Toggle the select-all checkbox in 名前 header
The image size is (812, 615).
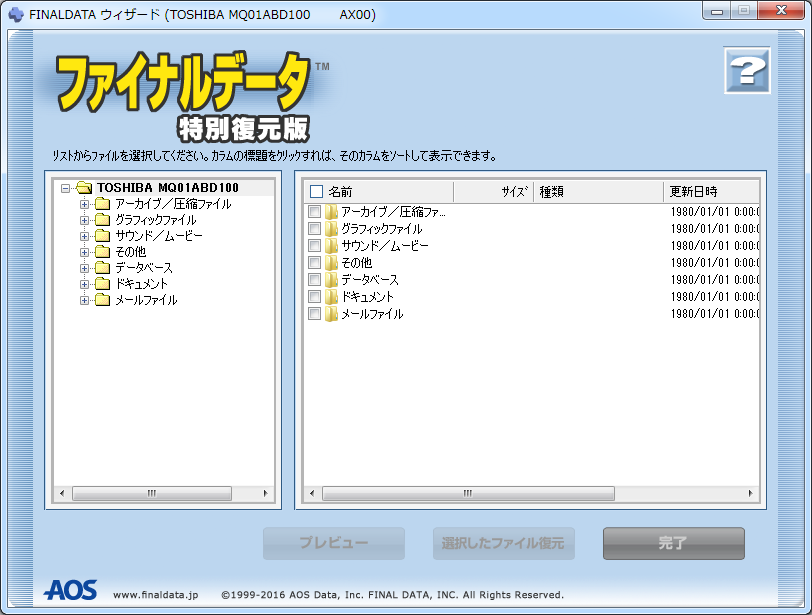[x=317, y=192]
